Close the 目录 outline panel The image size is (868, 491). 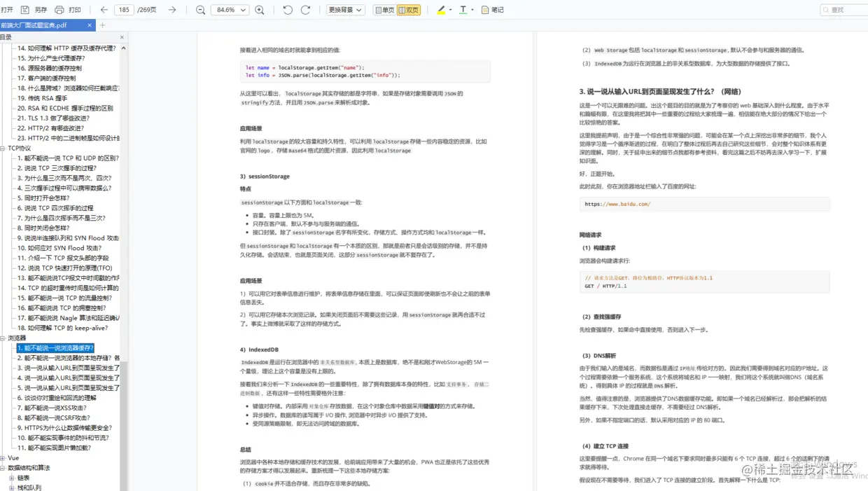point(122,37)
